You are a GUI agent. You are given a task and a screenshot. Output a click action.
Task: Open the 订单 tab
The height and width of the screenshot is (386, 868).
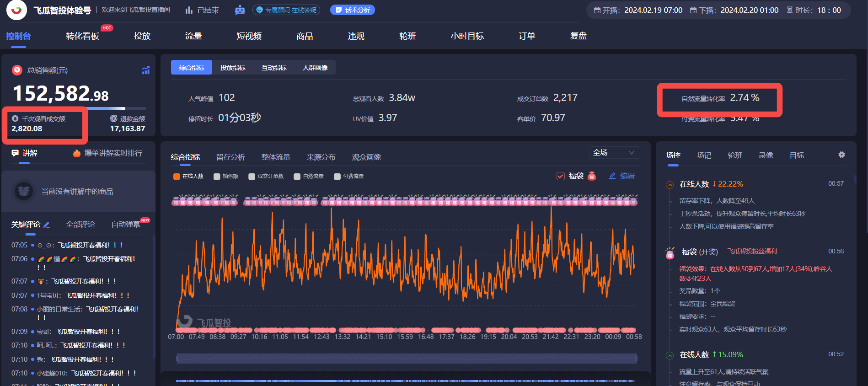click(x=527, y=36)
